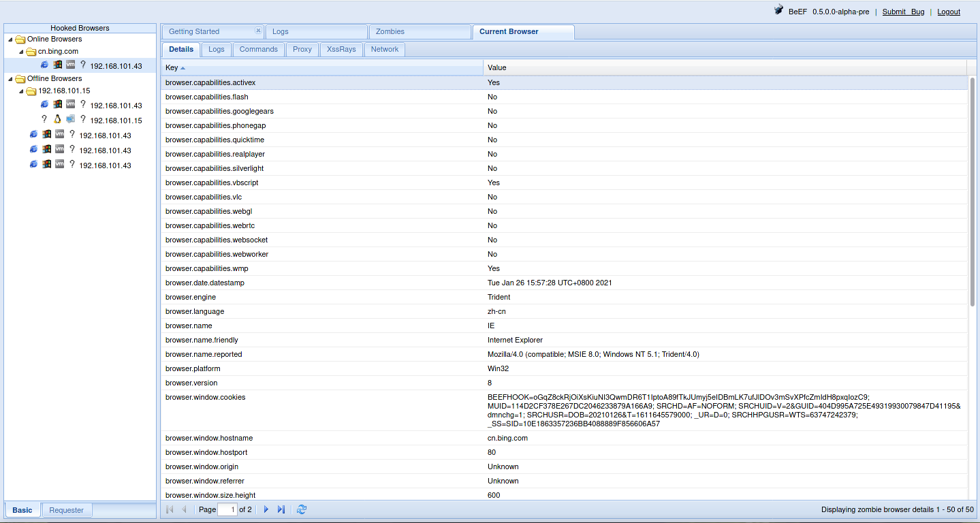980x523 pixels.
Task: Click the Internet Explorer icon under cn.bing.com
Action: click(x=44, y=65)
